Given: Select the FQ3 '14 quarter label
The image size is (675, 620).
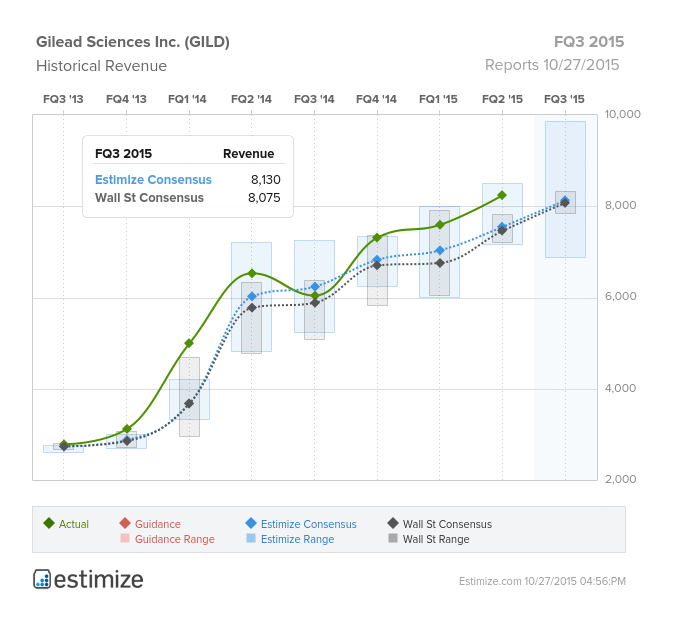Looking at the screenshot, I should tap(314, 99).
